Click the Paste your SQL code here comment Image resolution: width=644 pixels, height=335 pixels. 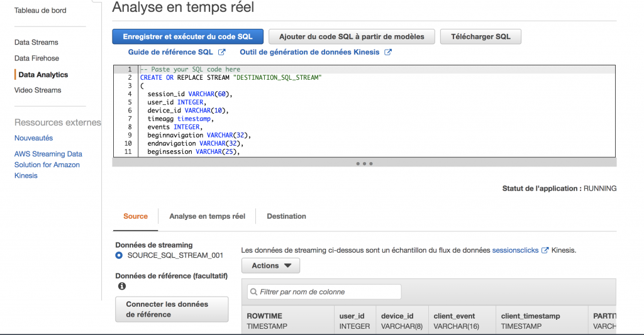(190, 69)
